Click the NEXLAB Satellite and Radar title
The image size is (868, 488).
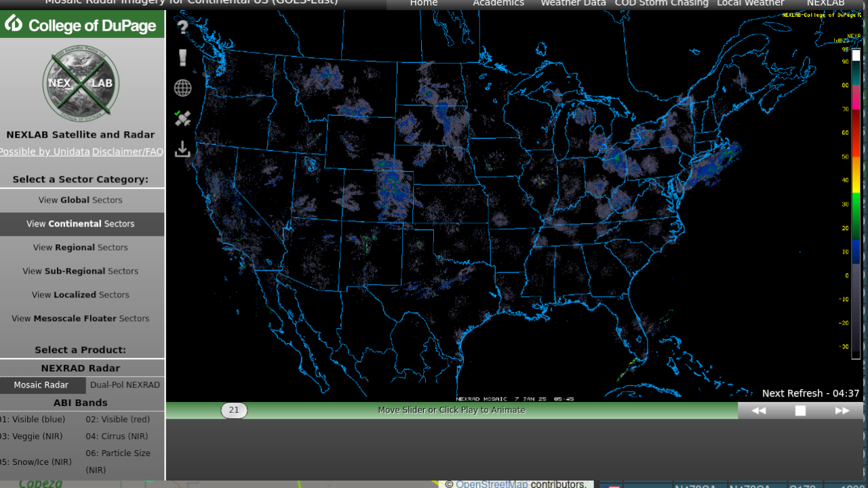coord(81,135)
